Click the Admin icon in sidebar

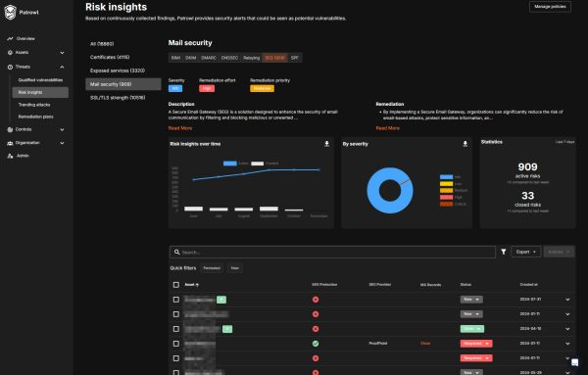coord(10,156)
